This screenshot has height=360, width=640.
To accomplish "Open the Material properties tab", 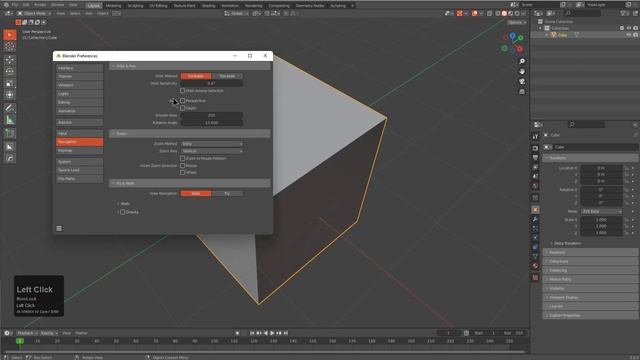I will 536,266.
